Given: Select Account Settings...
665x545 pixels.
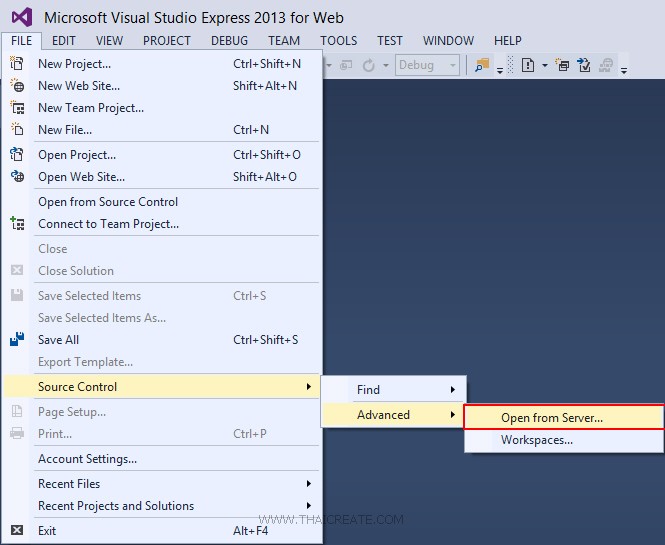Looking at the screenshot, I should point(162,458).
